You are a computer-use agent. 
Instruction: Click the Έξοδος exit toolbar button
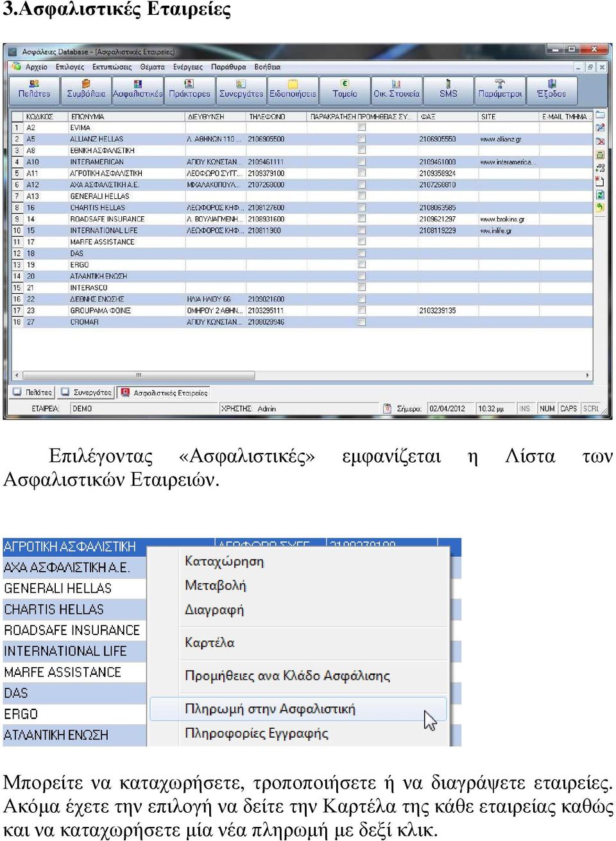point(552,89)
